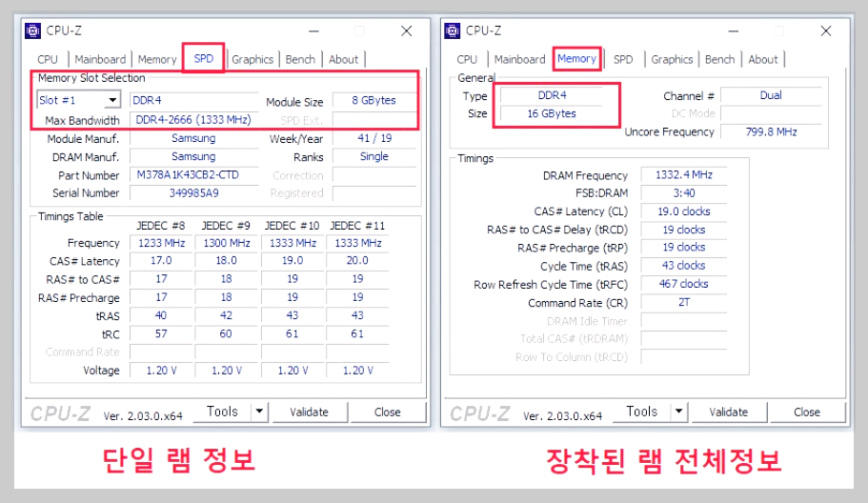Click JEDEC #9 tRAS value 42

[x=227, y=315]
